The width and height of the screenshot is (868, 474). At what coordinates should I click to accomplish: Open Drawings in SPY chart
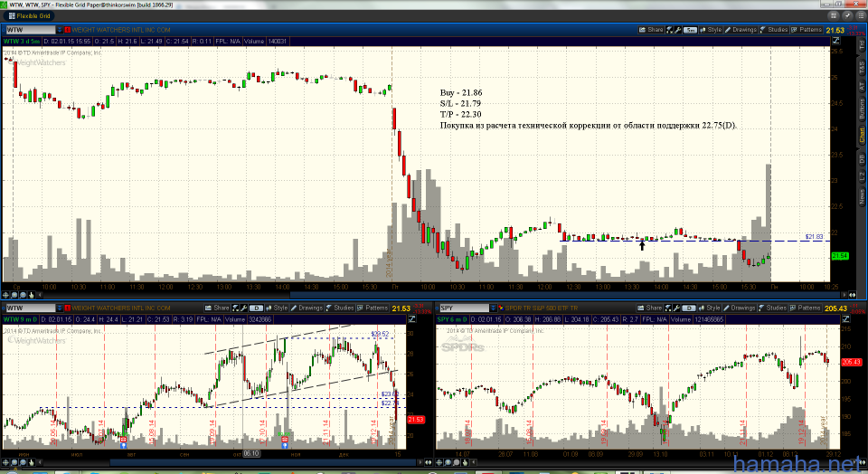739,308
